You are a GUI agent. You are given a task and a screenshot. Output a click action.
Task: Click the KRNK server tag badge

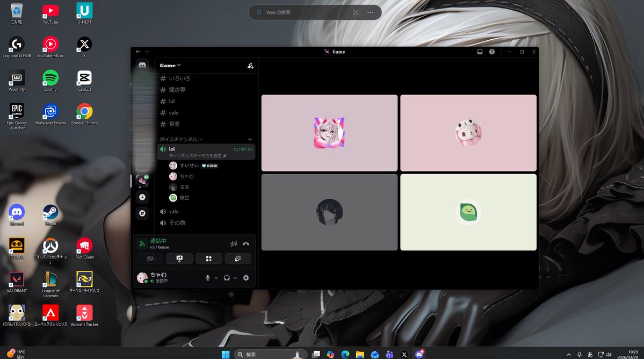[210, 166]
